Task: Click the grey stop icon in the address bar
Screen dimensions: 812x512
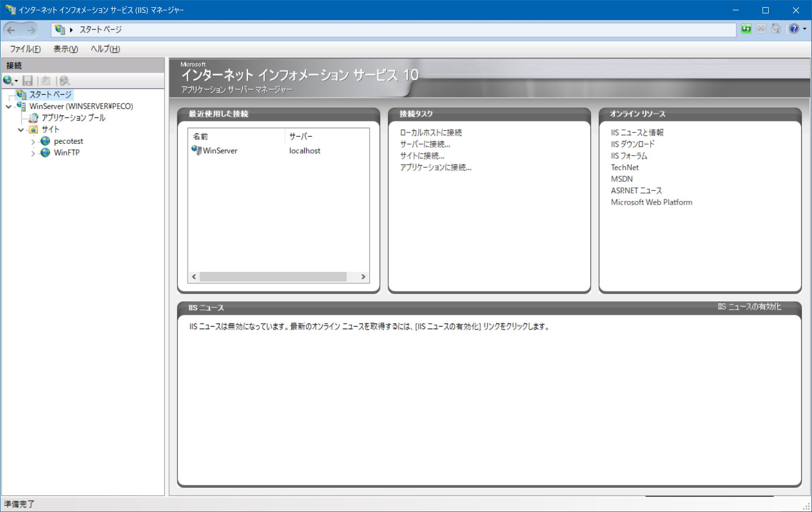Action: (x=761, y=29)
